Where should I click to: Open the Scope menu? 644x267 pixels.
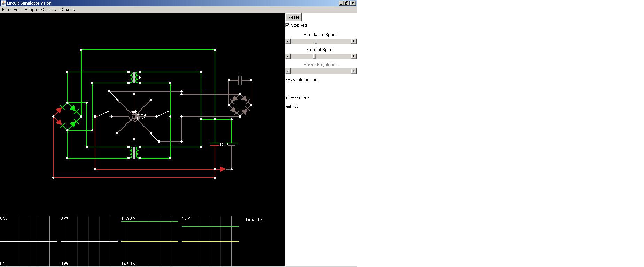31,10
